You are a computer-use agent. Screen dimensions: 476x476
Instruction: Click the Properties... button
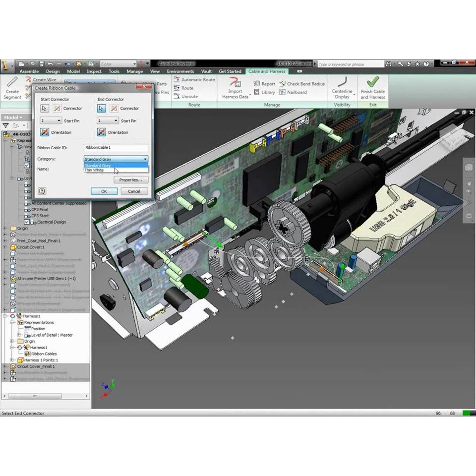pyautogui.click(x=130, y=179)
